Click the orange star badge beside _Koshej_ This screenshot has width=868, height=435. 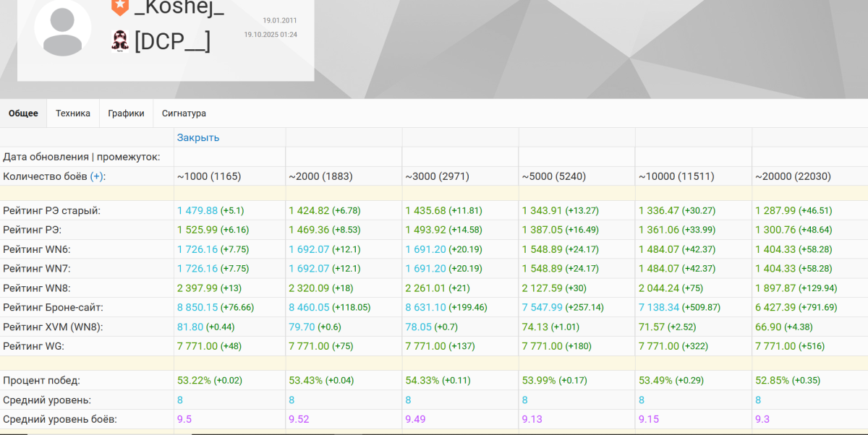click(x=120, y=7)
